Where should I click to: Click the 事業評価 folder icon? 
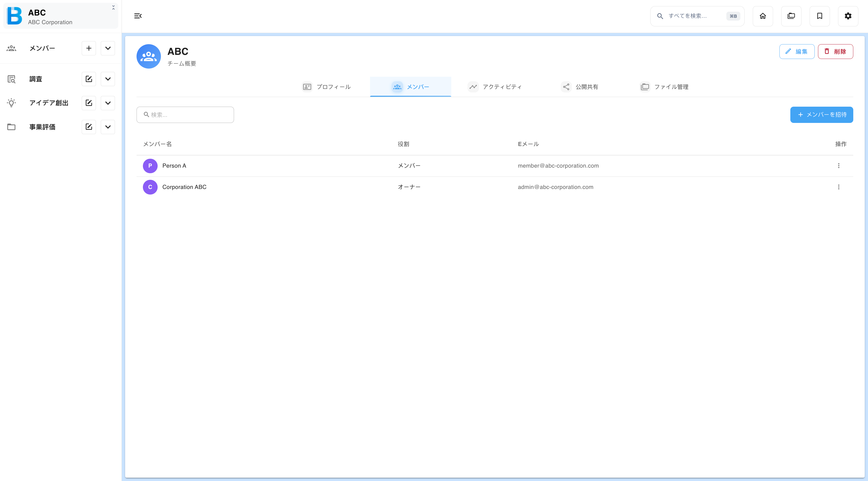click(11, 127)
